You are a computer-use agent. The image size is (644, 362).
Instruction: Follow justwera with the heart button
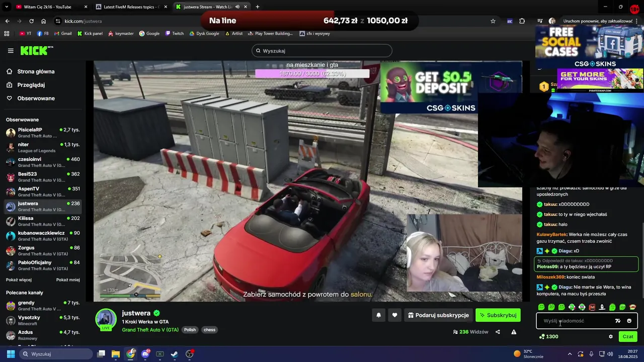click(x=394, y=315)
